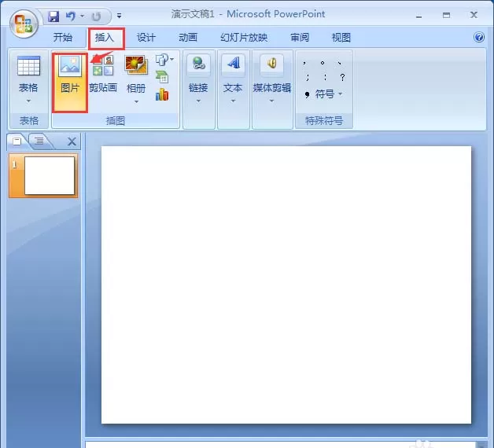The height and width of the screenshot is (448, 494).
Task: Insert the comma special symbol
Action: 304,63
